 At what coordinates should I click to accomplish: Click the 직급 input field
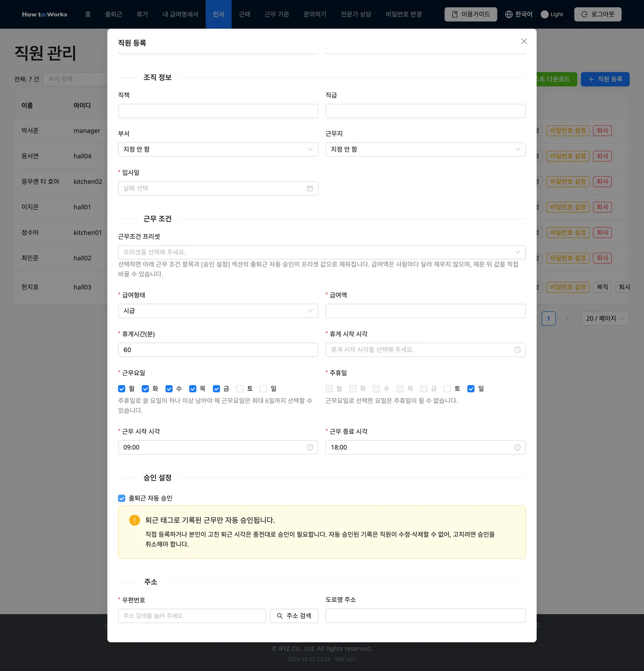(425, 111)
